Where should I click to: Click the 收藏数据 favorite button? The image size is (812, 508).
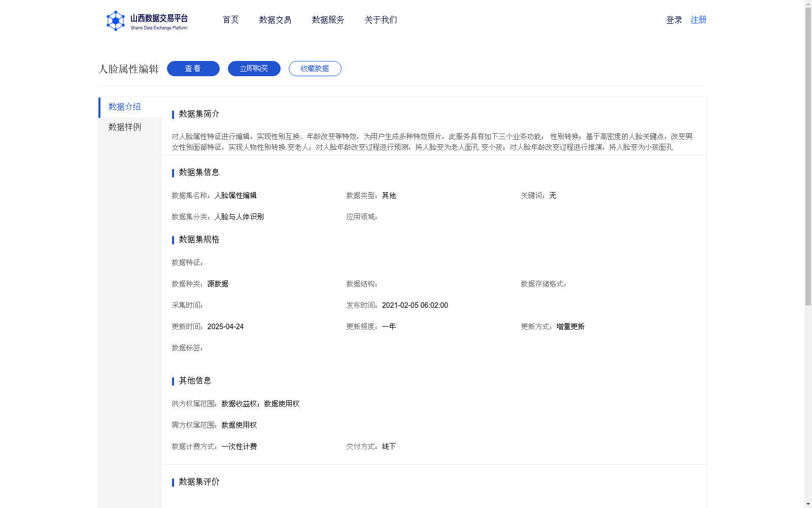tap(315, 68)
